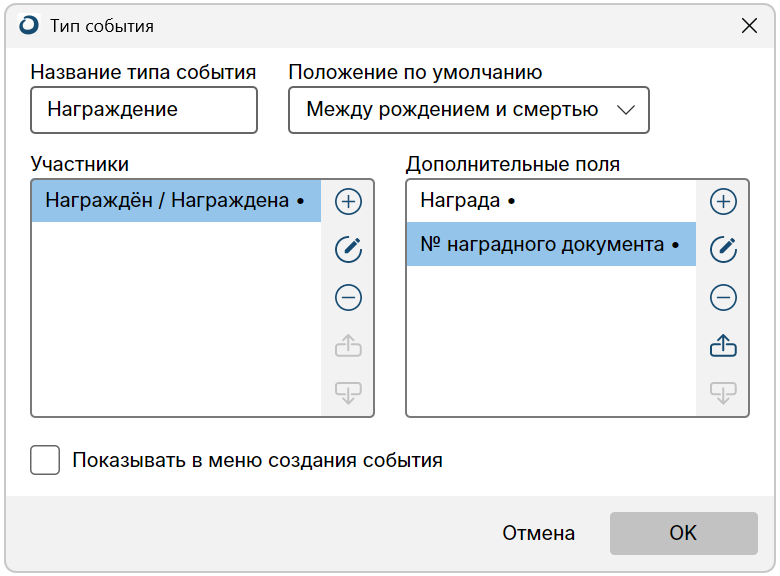780x576 pixels.
Task: Edit the selected additional field
Action: [x=723, y=250]
